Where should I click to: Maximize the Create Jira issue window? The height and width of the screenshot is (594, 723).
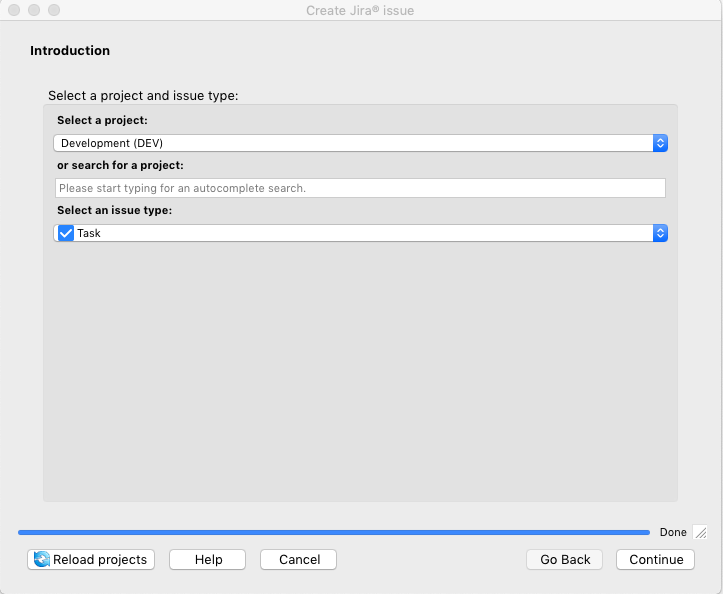coord(54,10)
